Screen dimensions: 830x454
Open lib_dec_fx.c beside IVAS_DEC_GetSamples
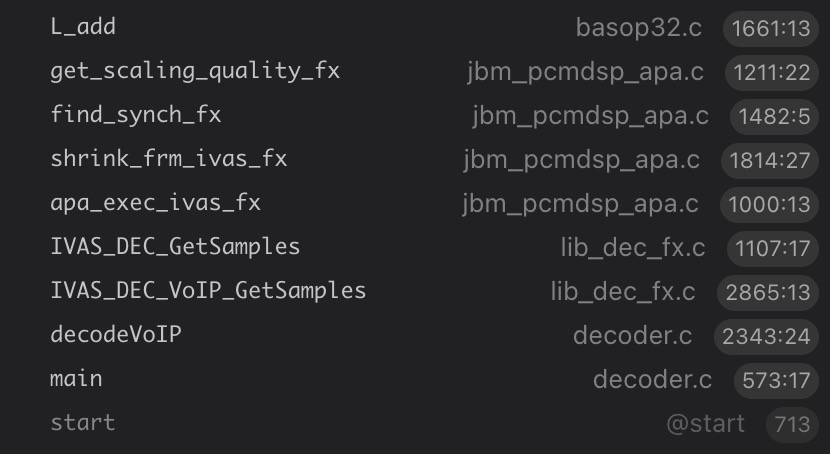632,248
